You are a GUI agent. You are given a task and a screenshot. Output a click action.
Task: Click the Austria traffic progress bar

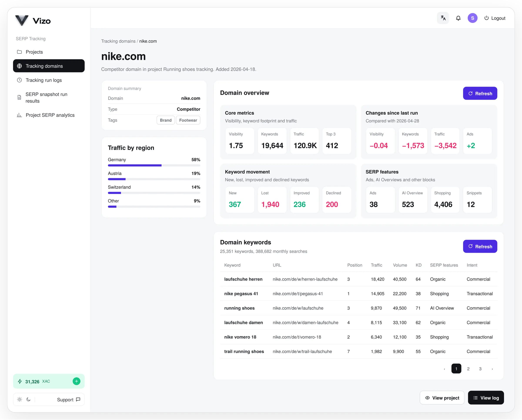click(x=154, y=179)
